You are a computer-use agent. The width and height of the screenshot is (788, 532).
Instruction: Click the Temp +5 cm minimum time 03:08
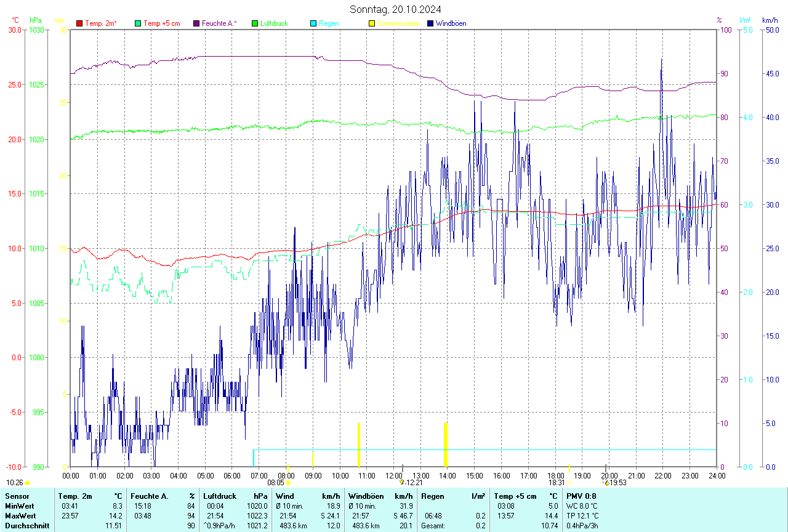(x=506, y=506)
